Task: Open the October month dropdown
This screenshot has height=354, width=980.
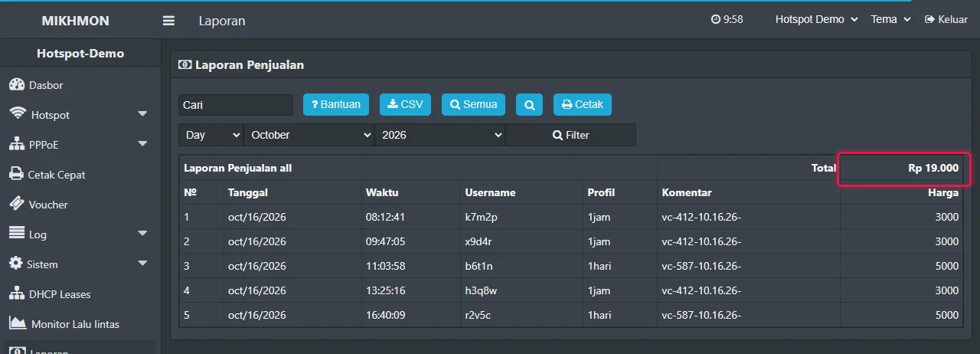Action: click(x=309, y=135)
